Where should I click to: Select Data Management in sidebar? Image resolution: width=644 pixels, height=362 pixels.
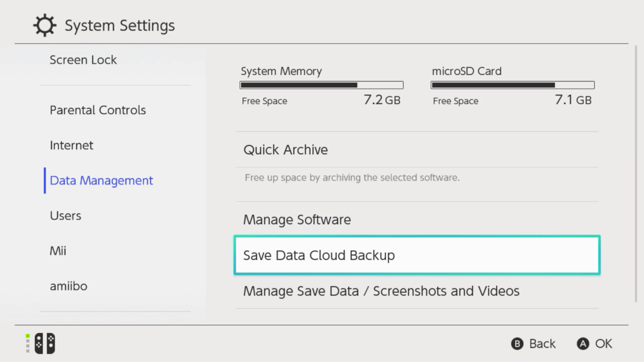(101, 180)
